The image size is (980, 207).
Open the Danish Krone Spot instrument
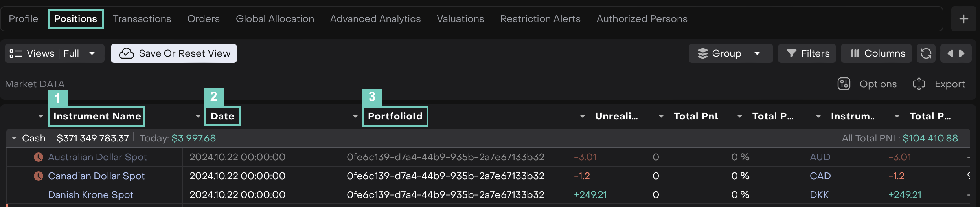(x=90, y=195)
